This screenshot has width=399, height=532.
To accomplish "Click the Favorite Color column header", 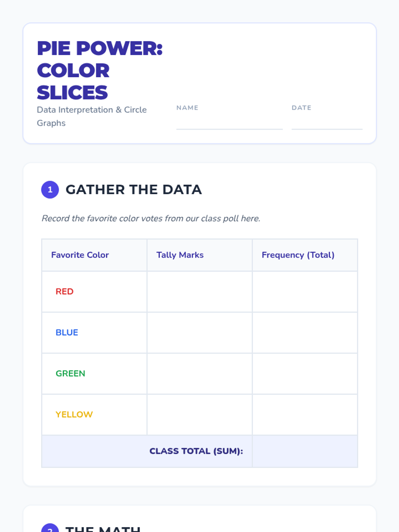I will 80,255.
